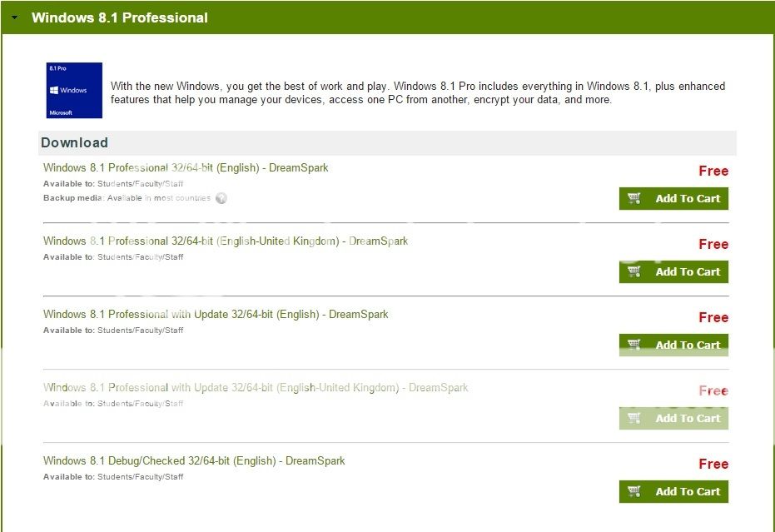Click cart icon for Windows 8.1 Professional (English)
Viewport: 775px width, 532px height.
634,198
